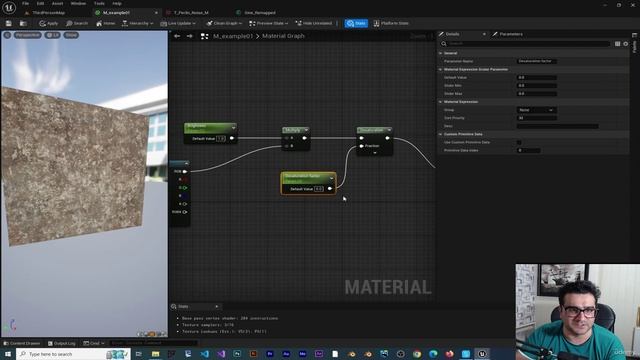The width and height of the screenshot is (640, 360).
Task: Open Search in the toolbar
Action: (77, 23)
